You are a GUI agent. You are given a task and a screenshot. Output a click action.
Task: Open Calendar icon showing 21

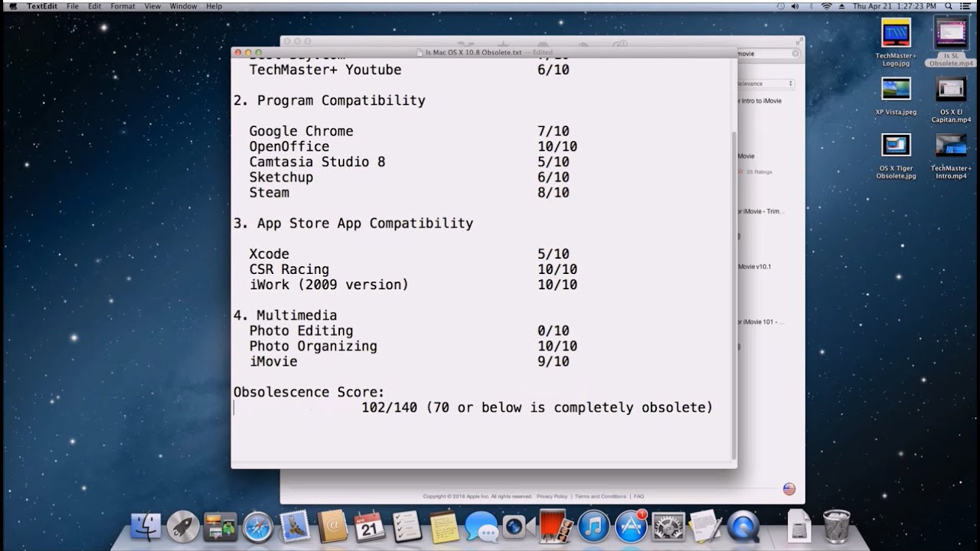[x=369, y=527]
